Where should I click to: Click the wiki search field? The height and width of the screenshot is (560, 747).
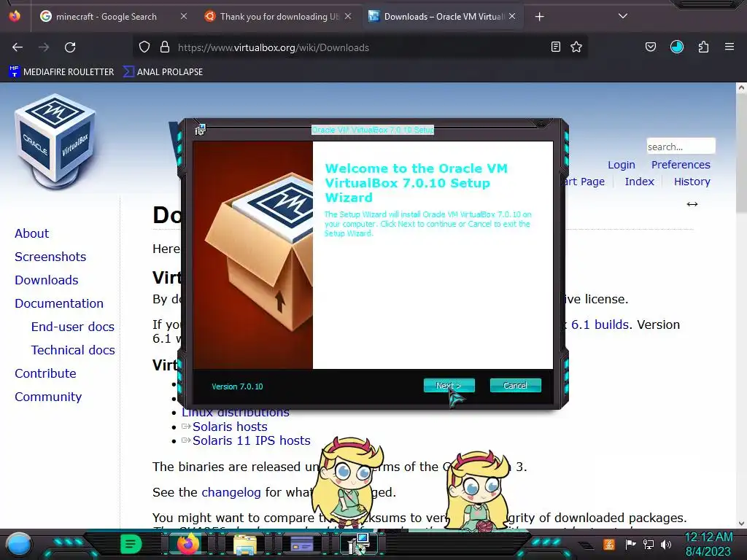tap(681, 146)
